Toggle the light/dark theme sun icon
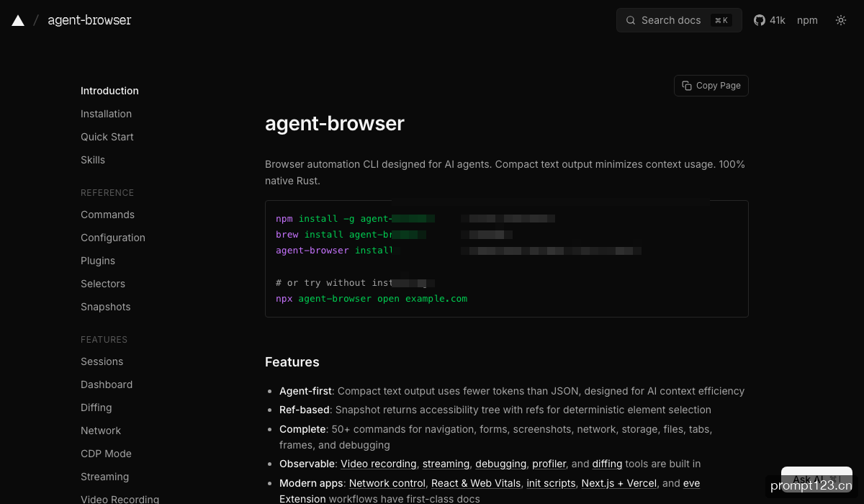 point(841,20)
